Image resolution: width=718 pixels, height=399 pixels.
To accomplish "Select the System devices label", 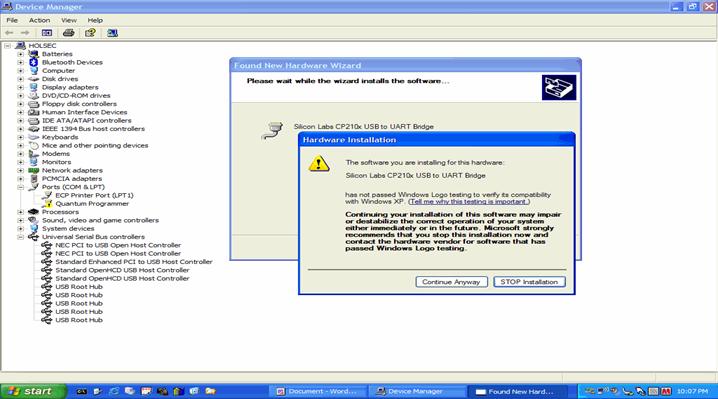I will [68, 229].
